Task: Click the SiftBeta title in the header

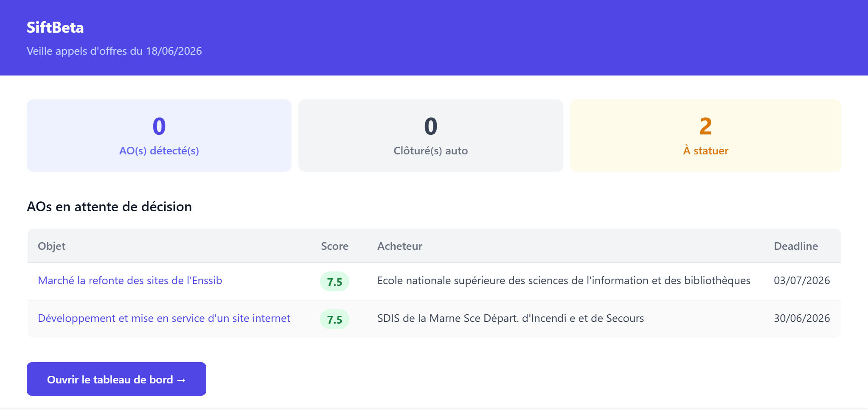Action: click(55, 28)
